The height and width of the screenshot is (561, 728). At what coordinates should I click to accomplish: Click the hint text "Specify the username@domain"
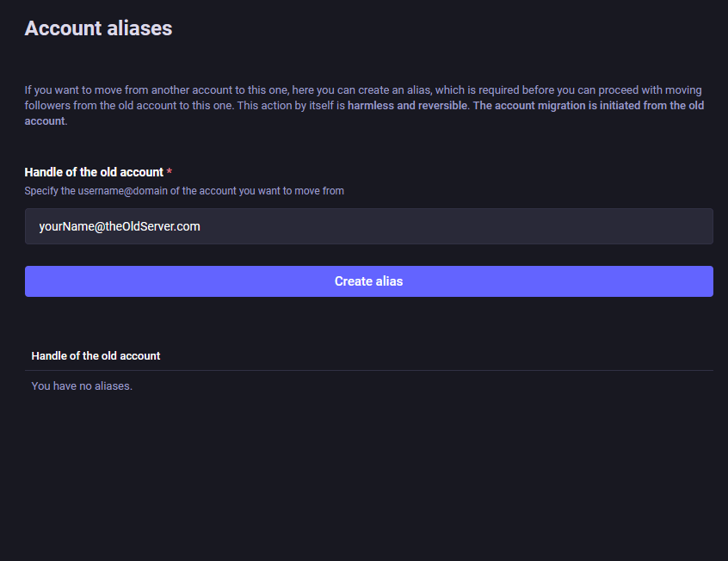point(184,191)
